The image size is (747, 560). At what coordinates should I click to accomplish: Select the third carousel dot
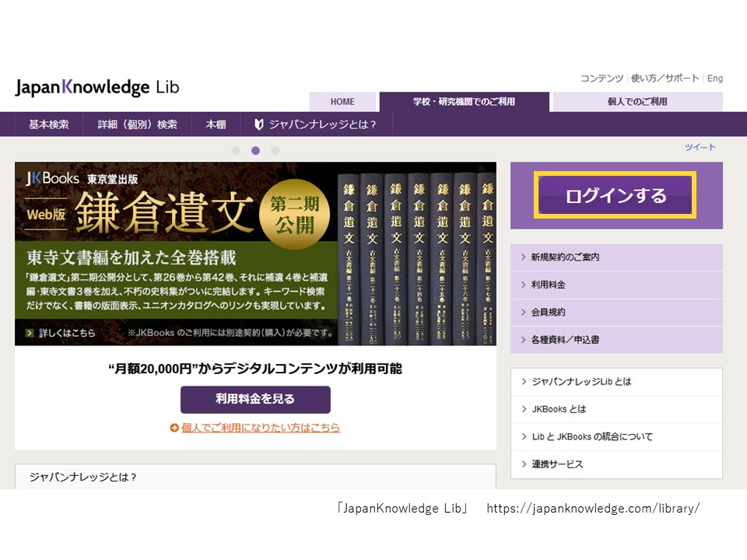coord(275,150)
